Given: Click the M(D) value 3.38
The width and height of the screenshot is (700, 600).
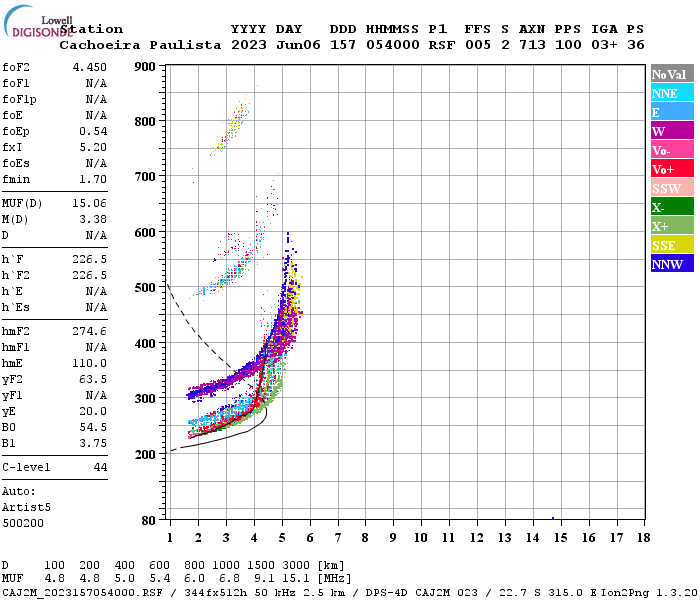Looking at the screenshot, I should coord(93,219).
